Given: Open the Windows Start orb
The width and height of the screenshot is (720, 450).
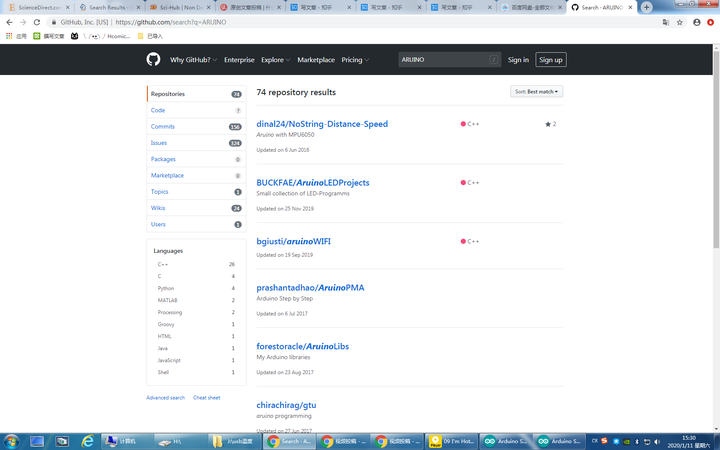Looking at the screenshot, I should tap(11, 441).
